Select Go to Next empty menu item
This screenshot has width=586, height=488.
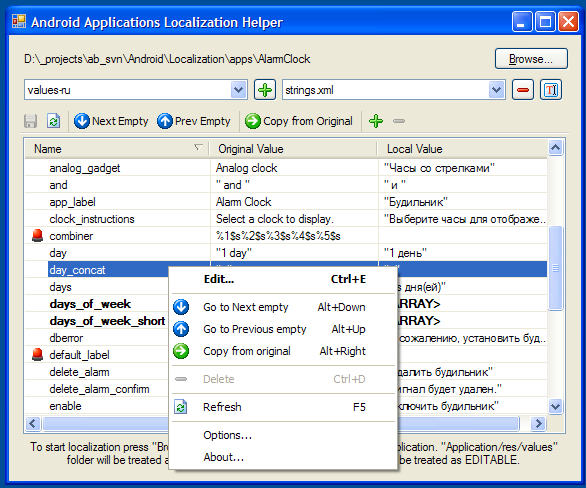point(284,307)
